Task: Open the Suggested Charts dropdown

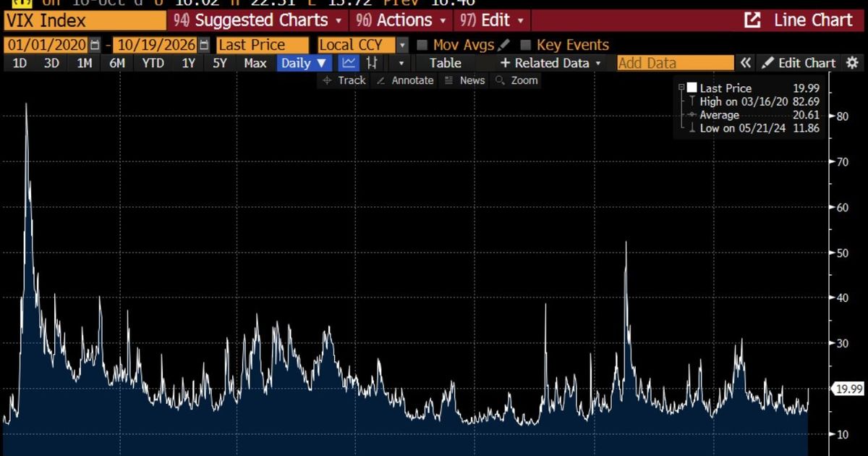Action: [x=258, y=20]
